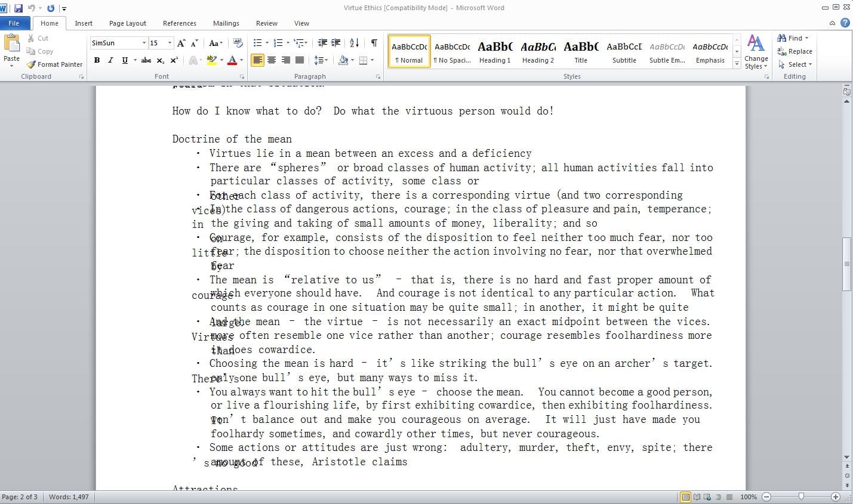The image size is (853, 504).
Task: Show paragraph marks with pilcrow icon
Action: pos(374,43)
